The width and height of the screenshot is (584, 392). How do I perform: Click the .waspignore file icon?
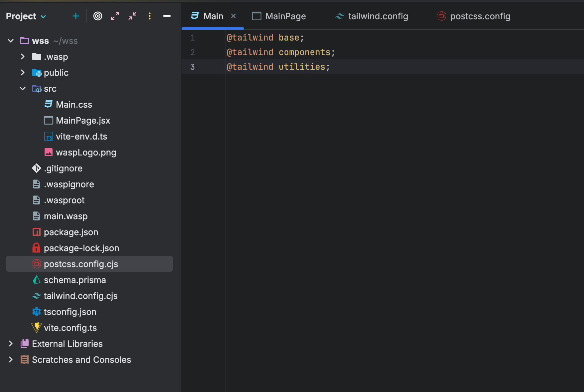point(37,184)
